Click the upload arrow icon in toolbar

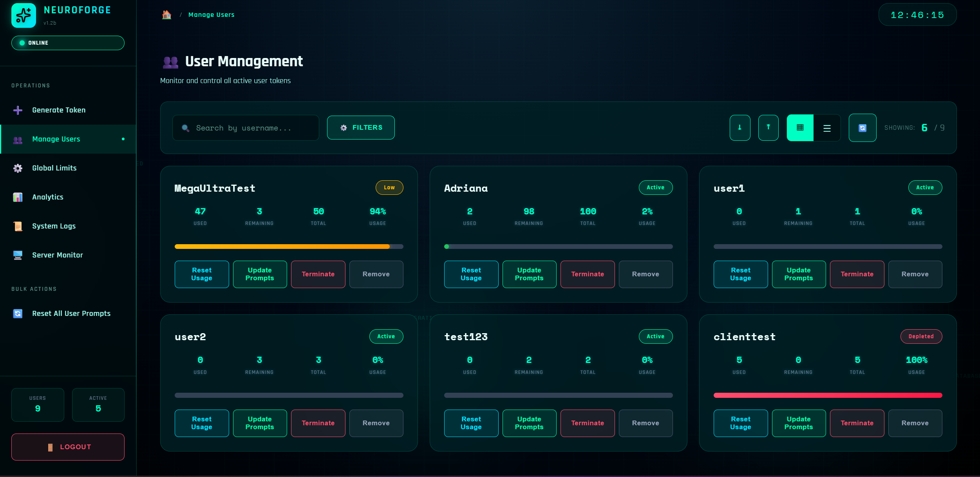(x=768, y=128)
